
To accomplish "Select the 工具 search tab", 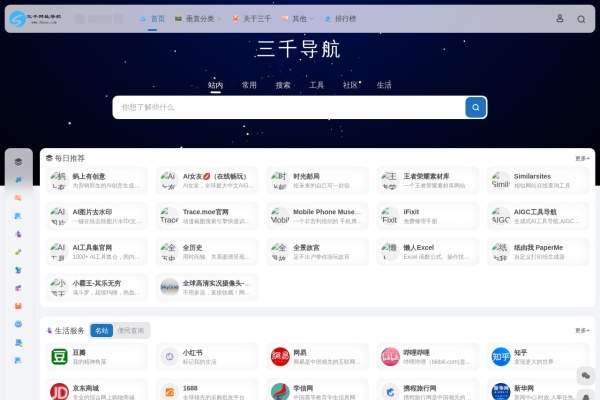I will coord(316,85).
